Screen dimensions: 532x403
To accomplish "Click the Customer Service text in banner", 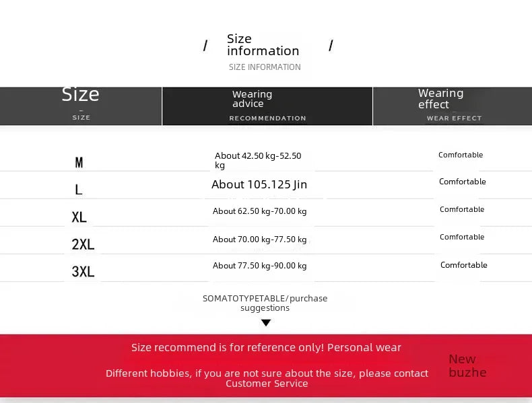I will point(267,383).
